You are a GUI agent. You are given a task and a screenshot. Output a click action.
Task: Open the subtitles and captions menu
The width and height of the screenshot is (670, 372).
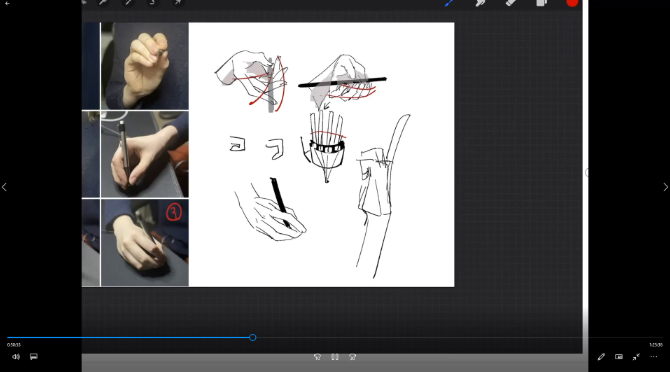34,357
